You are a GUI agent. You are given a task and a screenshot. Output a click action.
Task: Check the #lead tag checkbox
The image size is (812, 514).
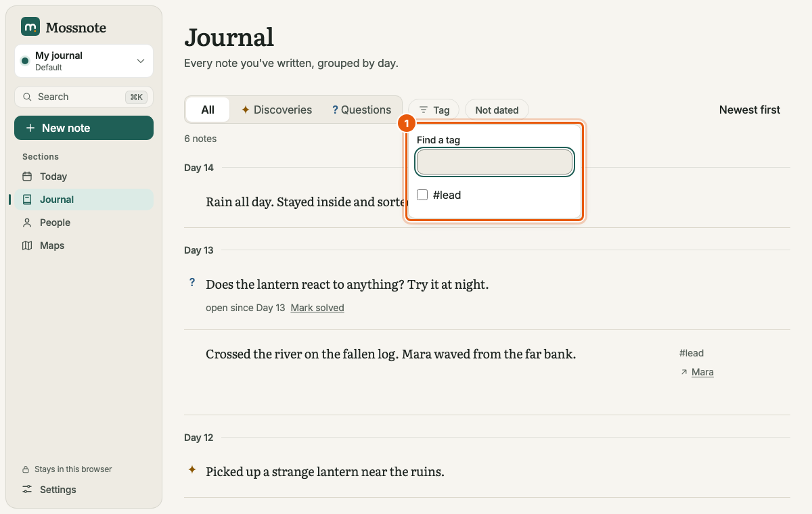pyautogui.click(x=422, y=195)
